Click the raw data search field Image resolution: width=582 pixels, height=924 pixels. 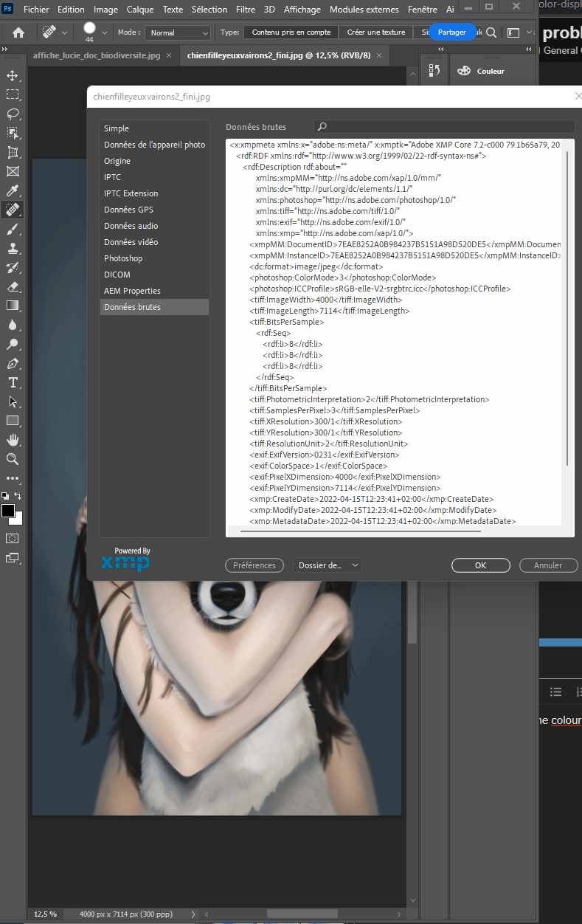point(444,127)
